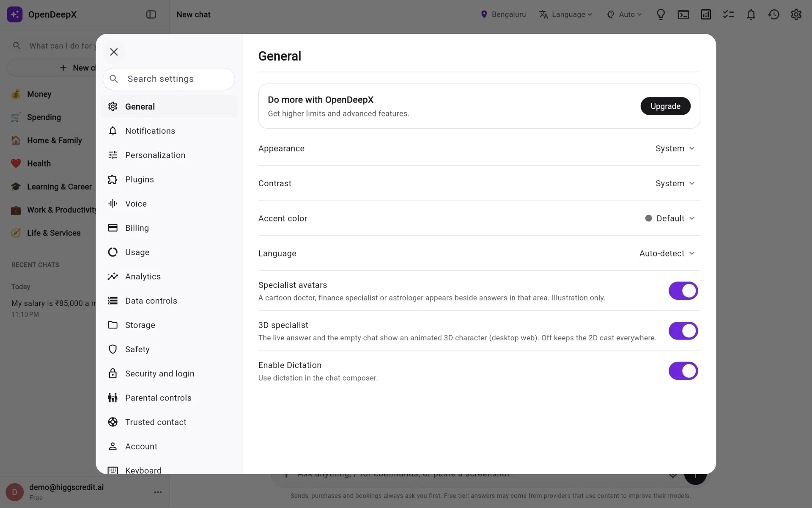Click the Analytics chart icon
Image resolution: width=812 pixels, height=508 pixels.
(x=112, y=276)
